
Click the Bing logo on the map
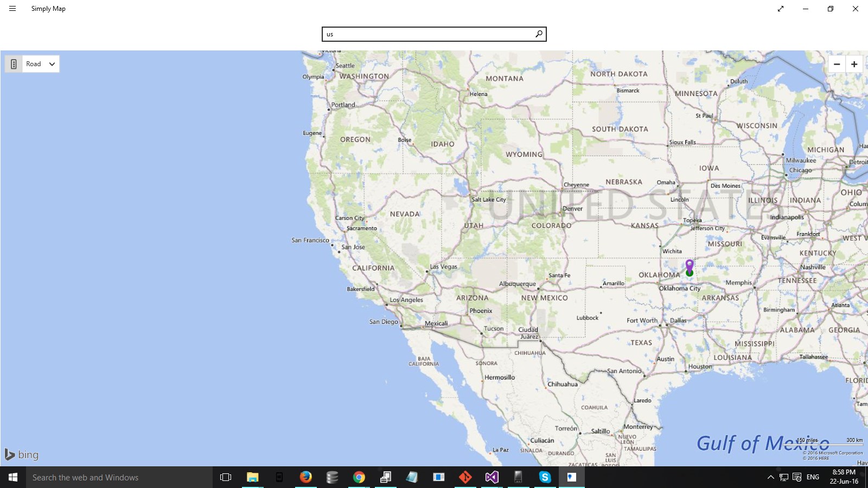[22, 454]
